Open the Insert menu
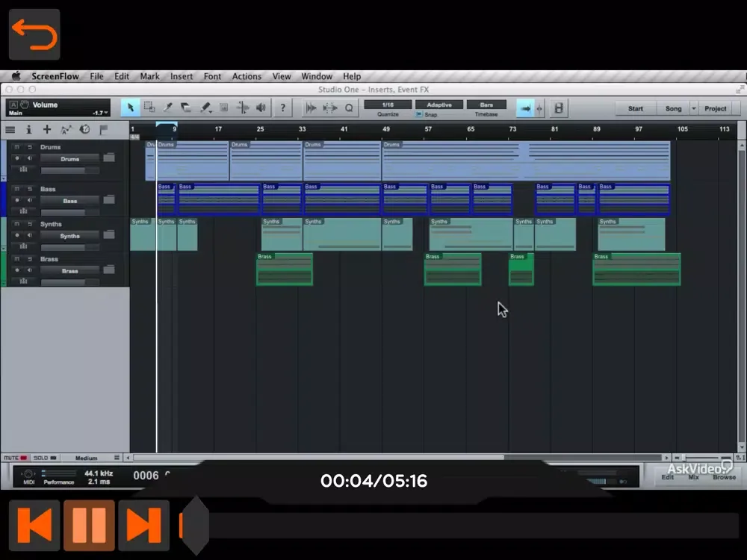The image size is (747, 560). 182,76
